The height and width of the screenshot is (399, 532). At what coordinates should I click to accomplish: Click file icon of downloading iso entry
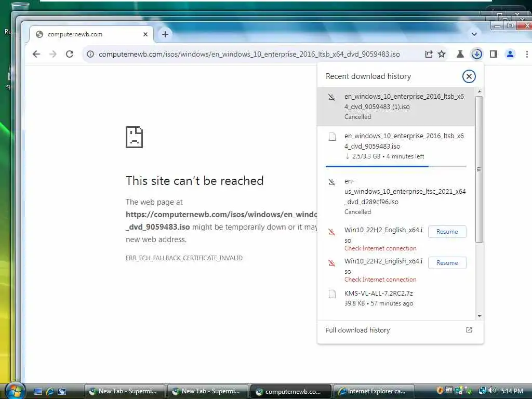pos(332,137)
